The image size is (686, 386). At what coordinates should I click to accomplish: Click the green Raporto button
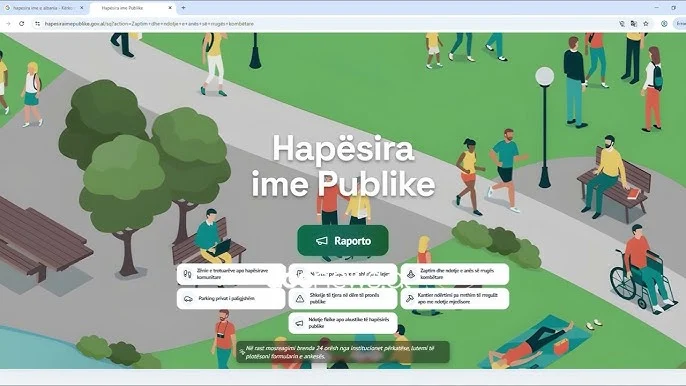[x=343, y=241]
